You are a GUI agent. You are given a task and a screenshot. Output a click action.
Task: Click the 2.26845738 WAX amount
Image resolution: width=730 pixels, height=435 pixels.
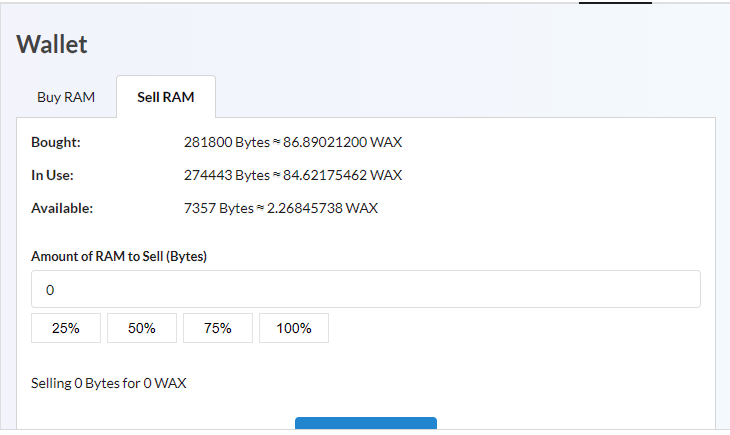(322, 208)
